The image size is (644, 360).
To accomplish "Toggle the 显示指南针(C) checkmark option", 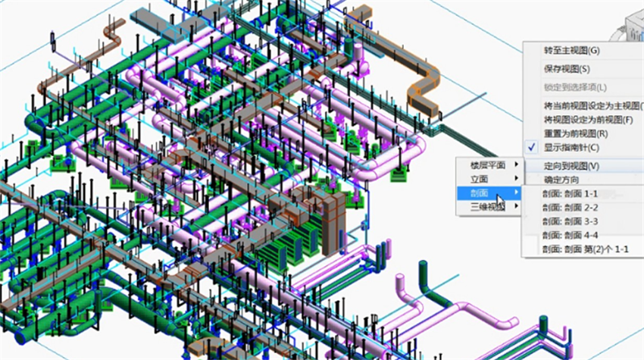I will coord(571,147).
